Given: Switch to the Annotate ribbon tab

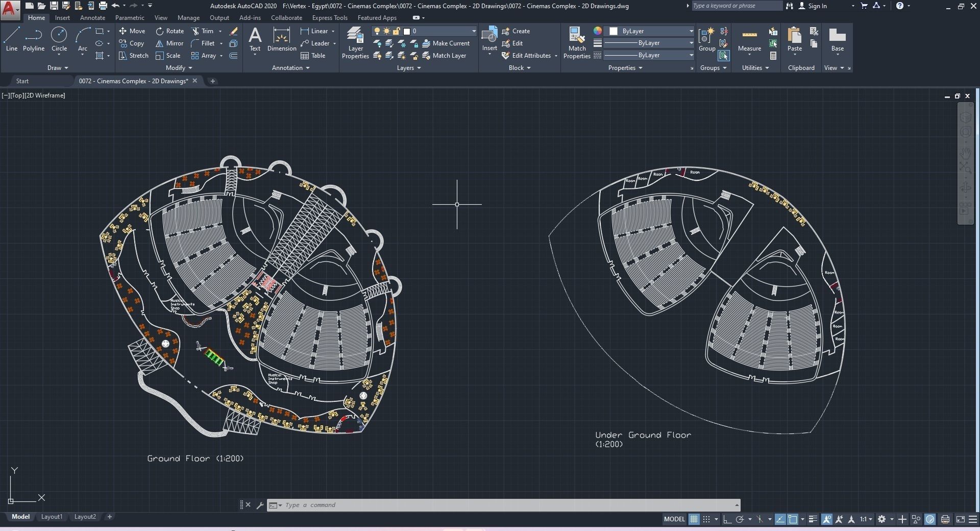Looking at the screenshot, I should pyautogui.click(x=92, y=18).
